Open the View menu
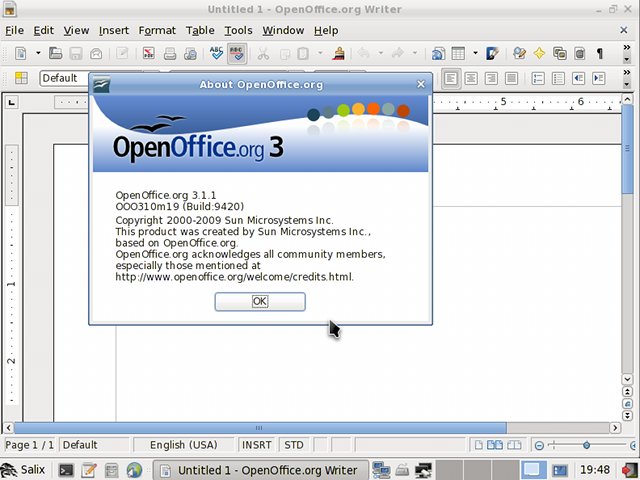This screenshot has height=480, width=640. pyautogui.click(x=76, y=30)
